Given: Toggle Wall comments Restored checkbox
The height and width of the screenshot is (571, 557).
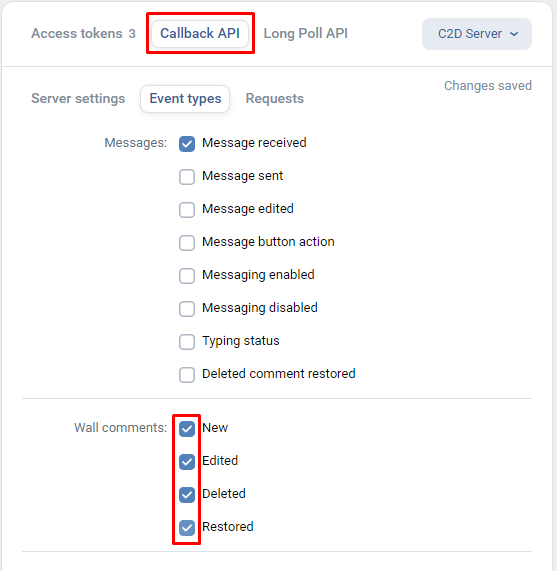Looking at the screenshot, I should tap(187, 528).
